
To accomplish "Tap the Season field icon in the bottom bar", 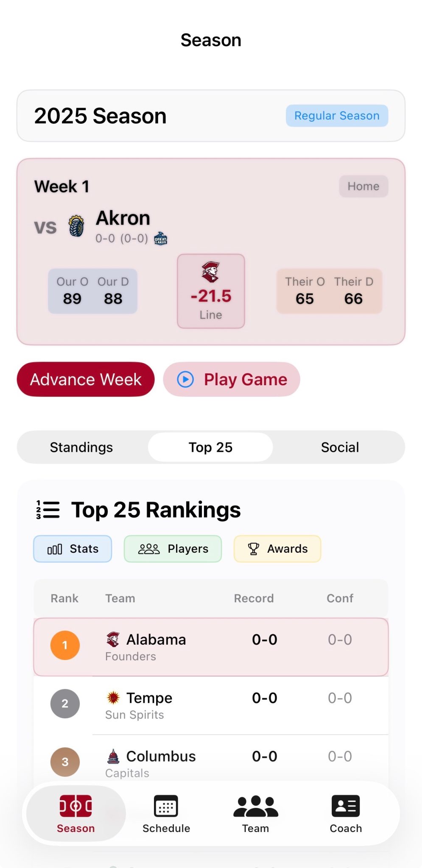I will (x=76, y=806).
